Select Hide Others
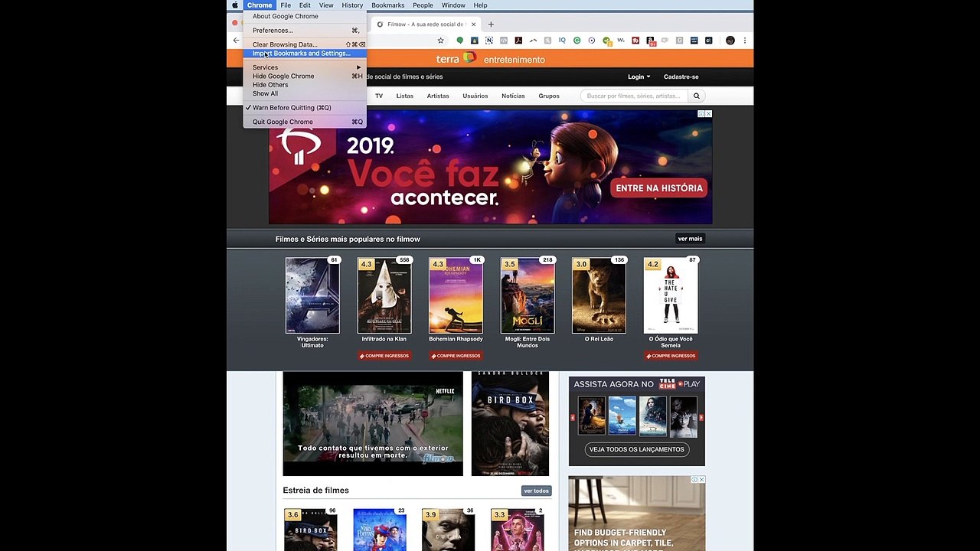 click(305, 85)
